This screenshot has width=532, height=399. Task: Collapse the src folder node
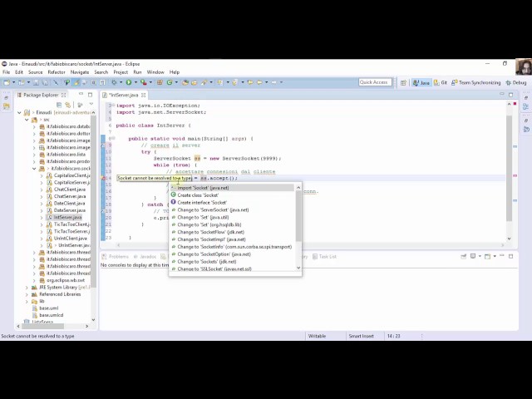[27, 120]
